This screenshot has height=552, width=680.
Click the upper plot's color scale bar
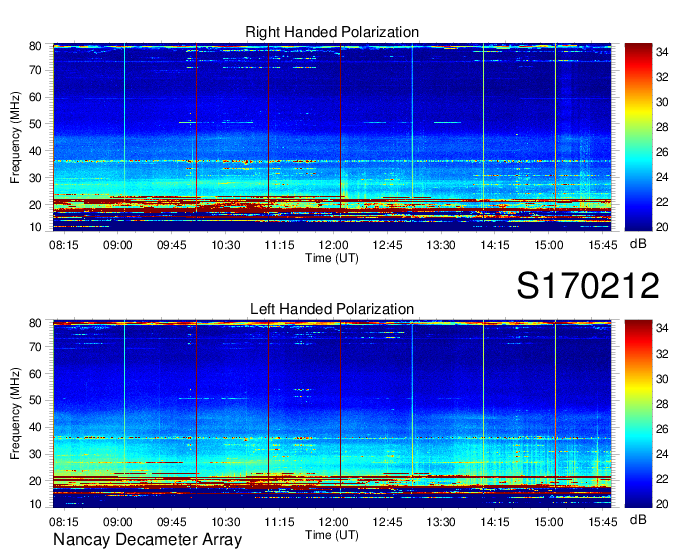coord(638,137)
